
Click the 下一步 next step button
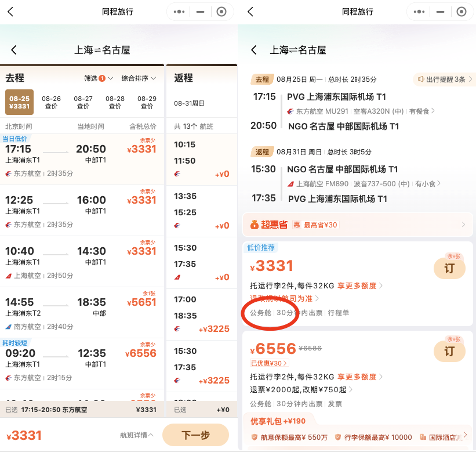click(x=195, y=435)
